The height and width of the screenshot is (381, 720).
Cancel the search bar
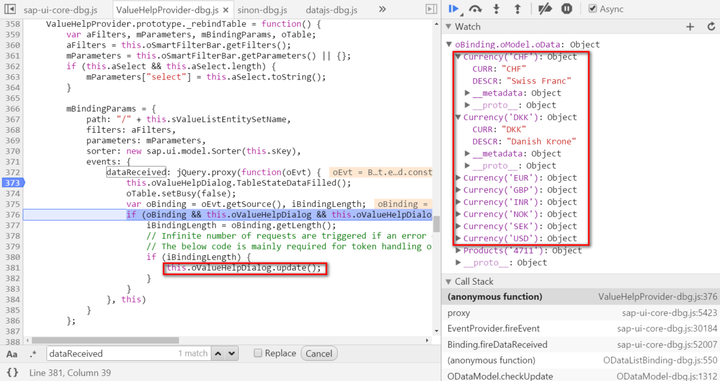319,353
